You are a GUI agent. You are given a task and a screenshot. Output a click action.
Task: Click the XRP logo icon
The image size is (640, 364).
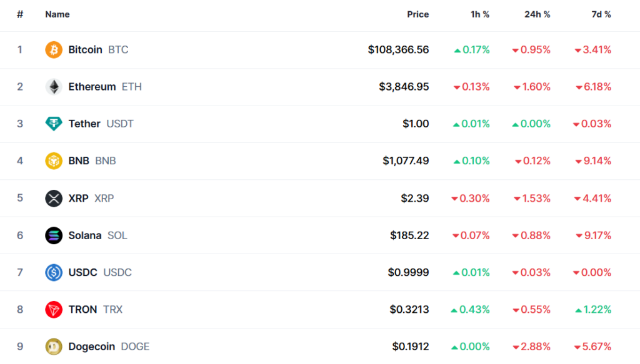pos(54,199)
